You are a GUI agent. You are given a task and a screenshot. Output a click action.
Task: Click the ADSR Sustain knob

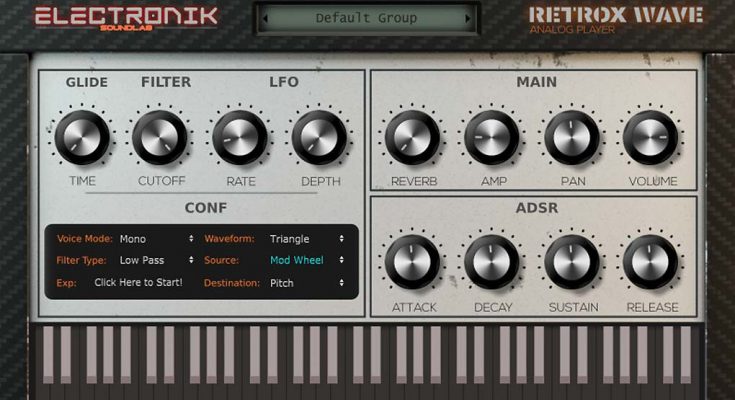click(571, 262)
